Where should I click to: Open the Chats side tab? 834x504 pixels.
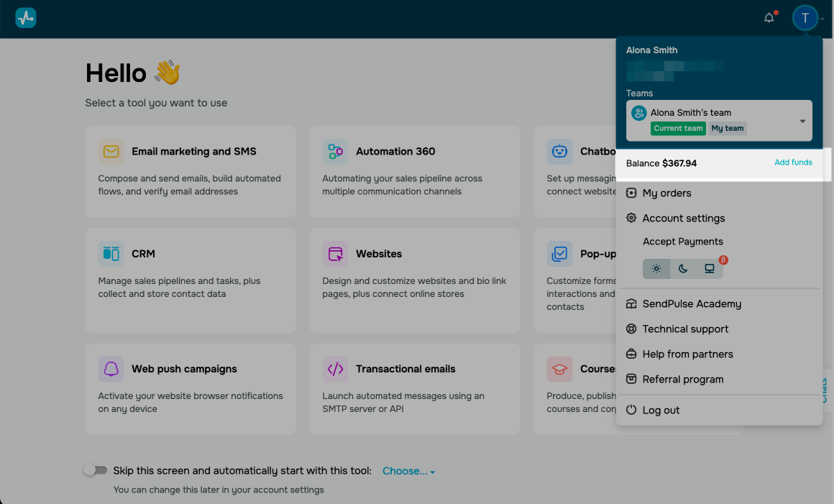pos(825,390)
